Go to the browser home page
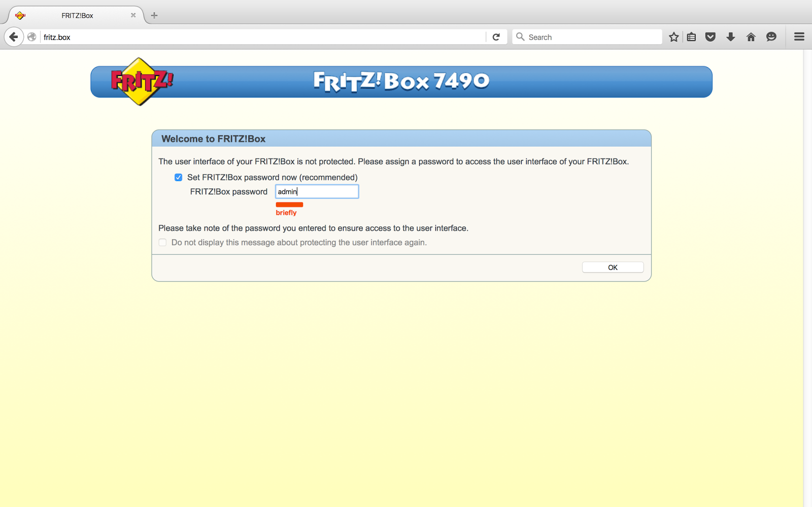The image size is (812, 507). [x=751, y=37]
